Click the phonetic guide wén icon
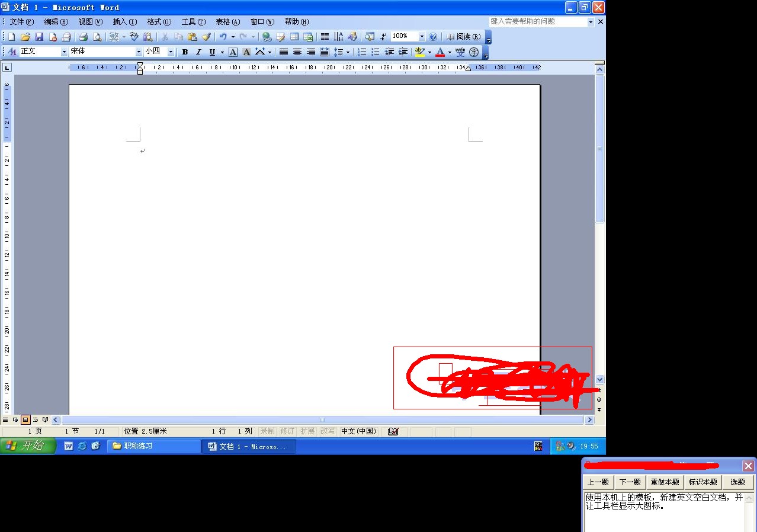The height and width of the screenshot is (532, 757). click(460, 52)
